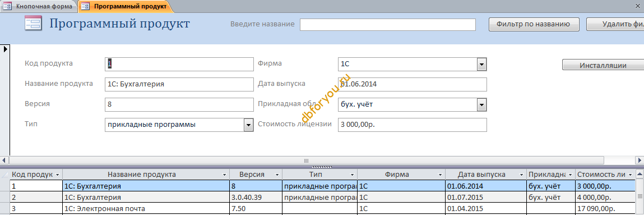Expand the Прикладная область dropdown
644x215 pixels.
click(481, 104)
